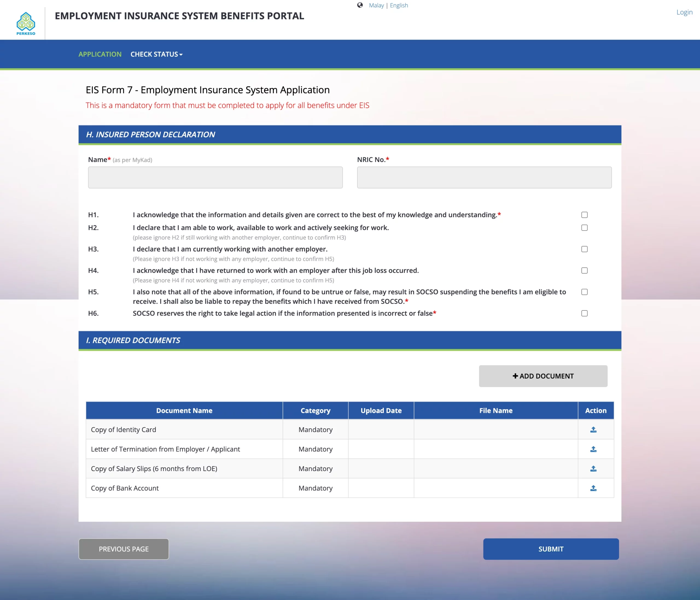
Task: Go back using PREVIOUS PAGE button
Action: pos(123,549)
